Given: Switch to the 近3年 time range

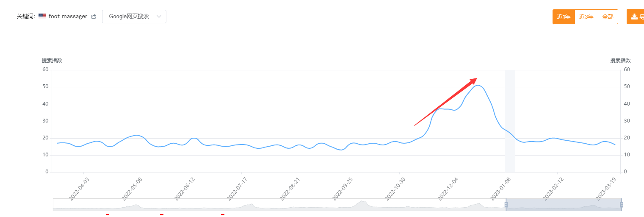Looking at the screenshot, I should [586, 17].
